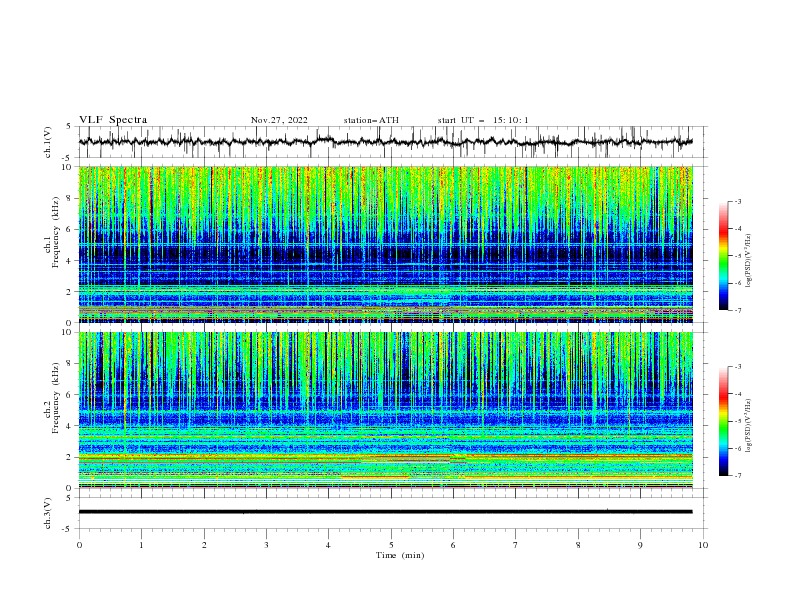The height and width of the screenshot is (612, 792).
Task: Click the ch.2 frequency tick label "4"
Action: tap(69, 426)
